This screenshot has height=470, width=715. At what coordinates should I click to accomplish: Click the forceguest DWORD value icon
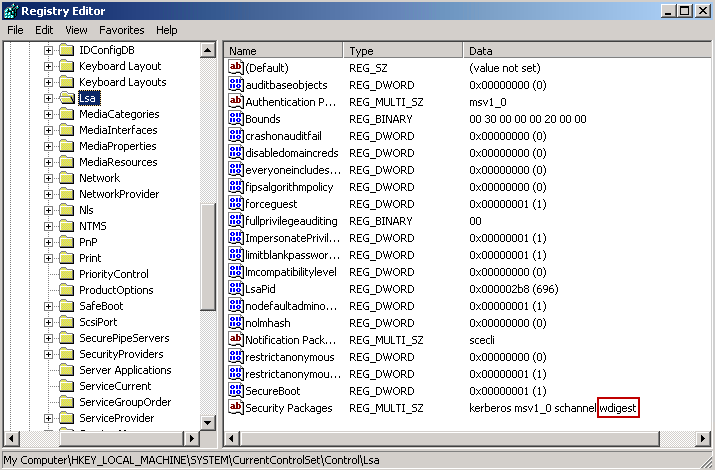237,204
